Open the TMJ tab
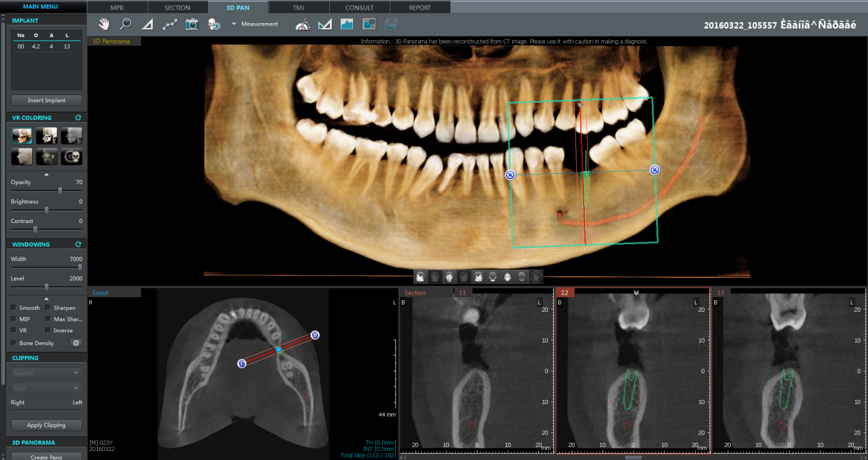Screen dimensions: 868x460 [299, 7]
